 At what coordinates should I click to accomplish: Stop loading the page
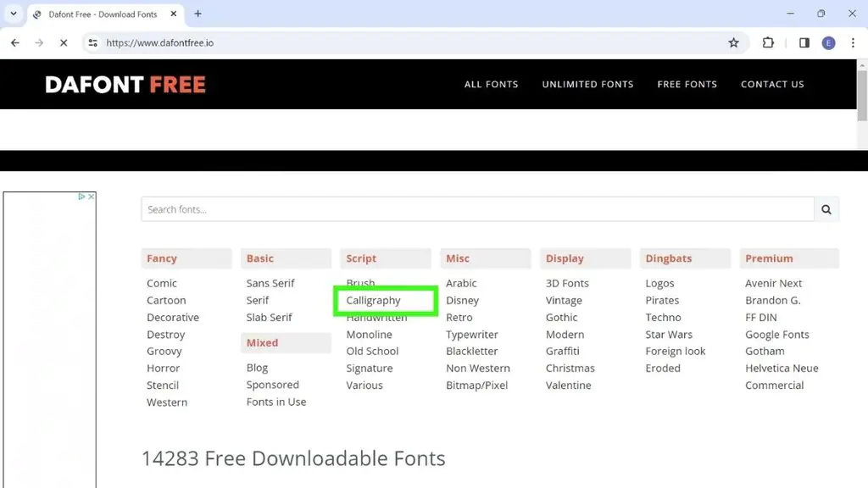pos(63,43)
